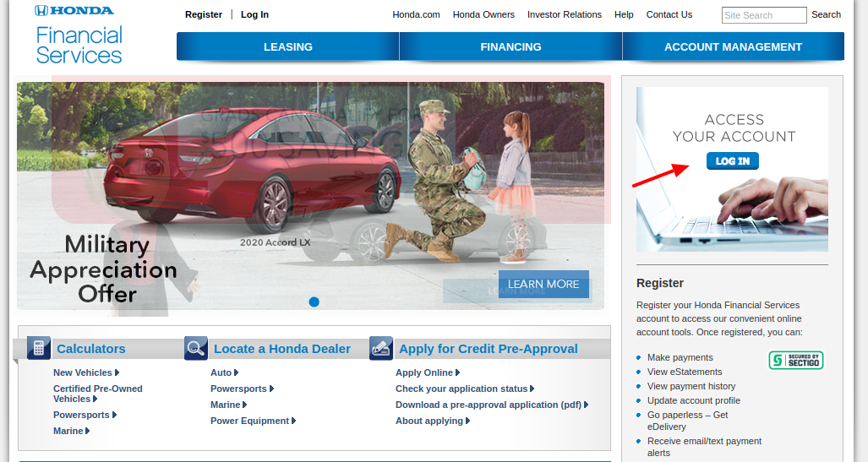Locate an Auto dealer
Screen dimensions: 868x462
point(224,372)
